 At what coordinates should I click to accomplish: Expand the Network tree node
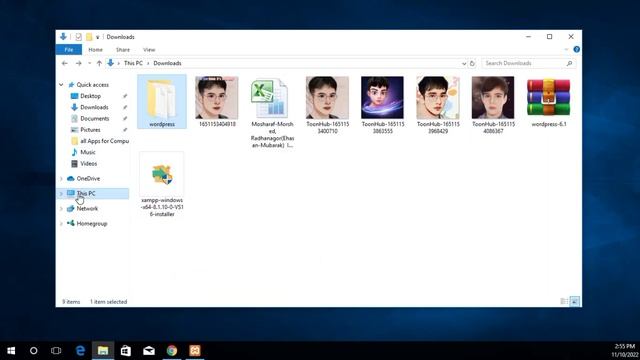[x=61, y=209]
